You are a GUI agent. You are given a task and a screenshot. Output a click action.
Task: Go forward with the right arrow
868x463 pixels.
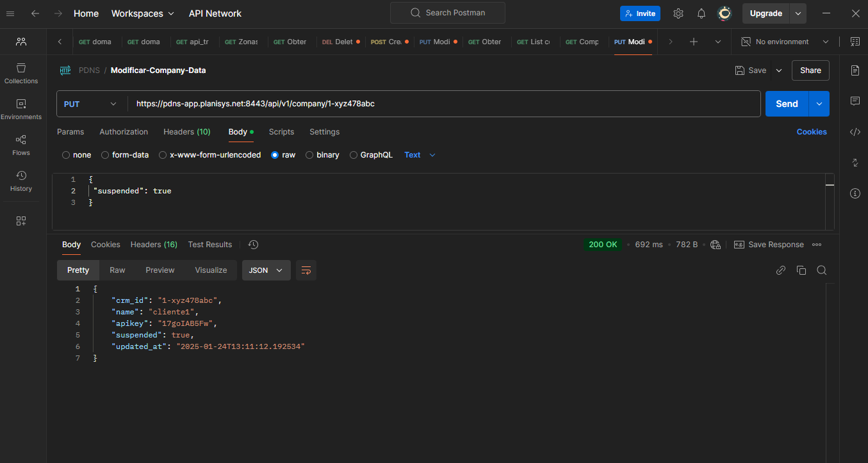pyautogui.click(x=58, y=13)
